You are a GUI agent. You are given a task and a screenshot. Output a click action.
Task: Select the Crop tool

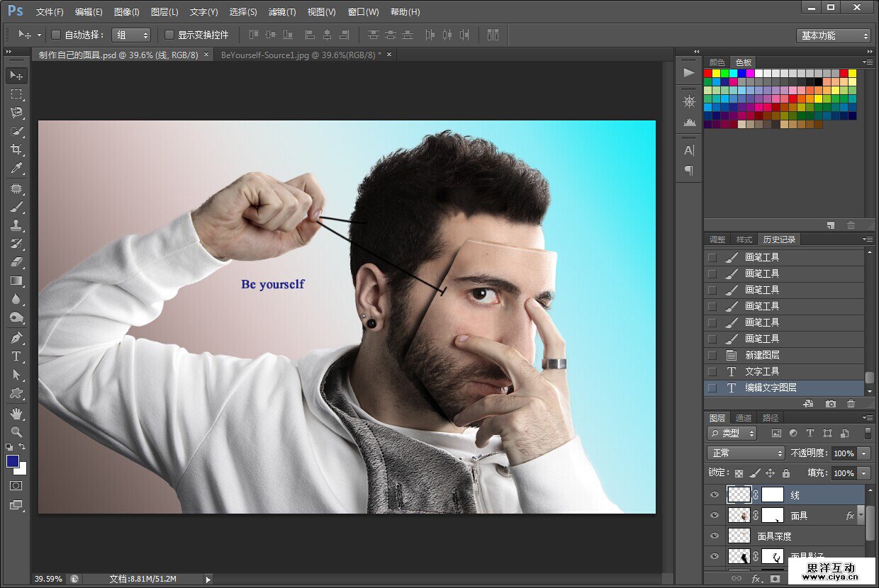click(16, 149)
